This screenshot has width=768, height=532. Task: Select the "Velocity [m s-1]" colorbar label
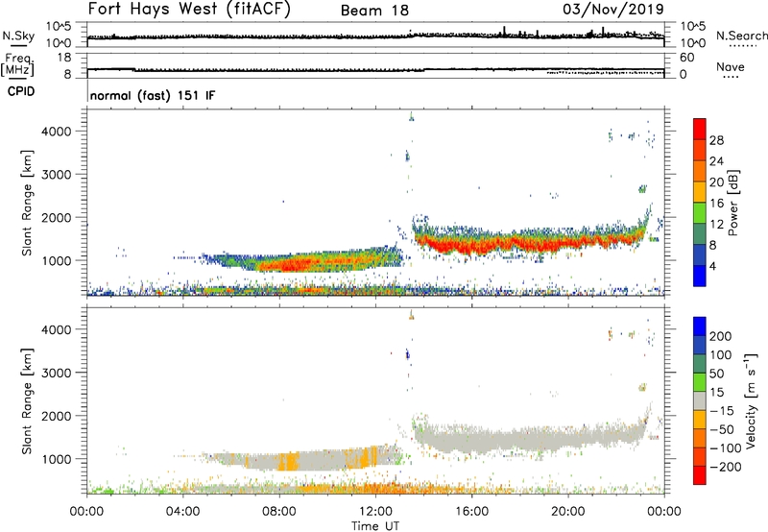[x=752, y=400]
